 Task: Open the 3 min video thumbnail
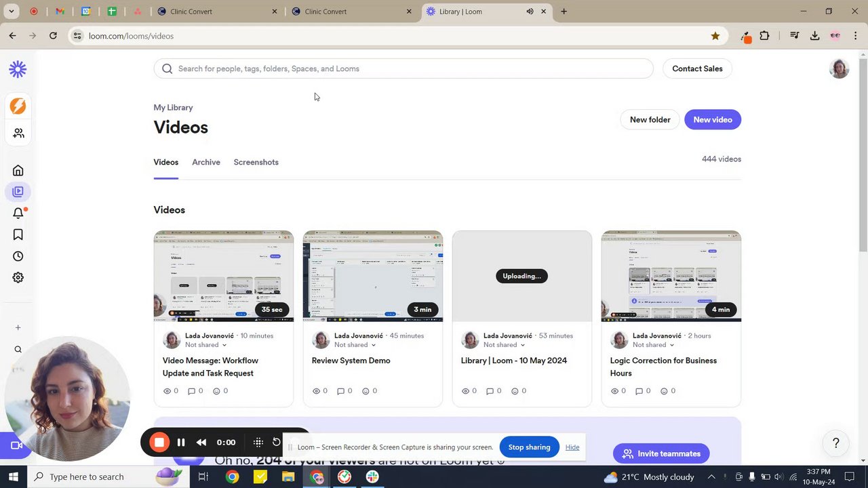tap(373, 276)
